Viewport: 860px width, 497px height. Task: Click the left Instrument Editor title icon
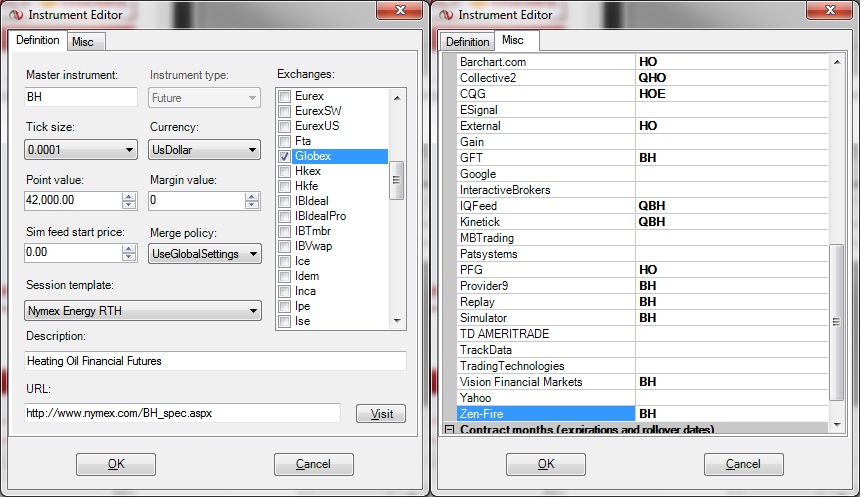click(x=16, y=15)
